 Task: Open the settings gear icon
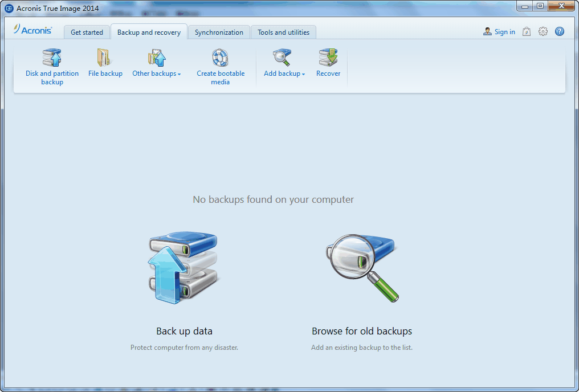pyautogui.click(x=543, y=32)
